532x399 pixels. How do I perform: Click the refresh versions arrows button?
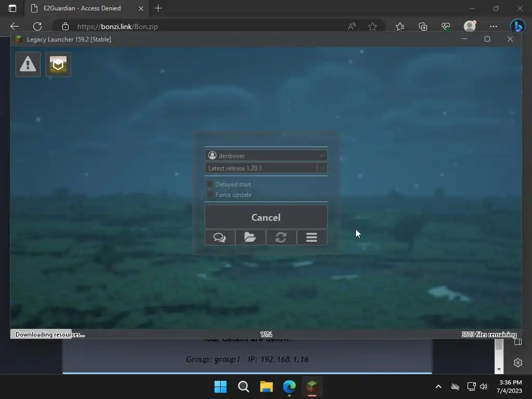coord(281,237)
